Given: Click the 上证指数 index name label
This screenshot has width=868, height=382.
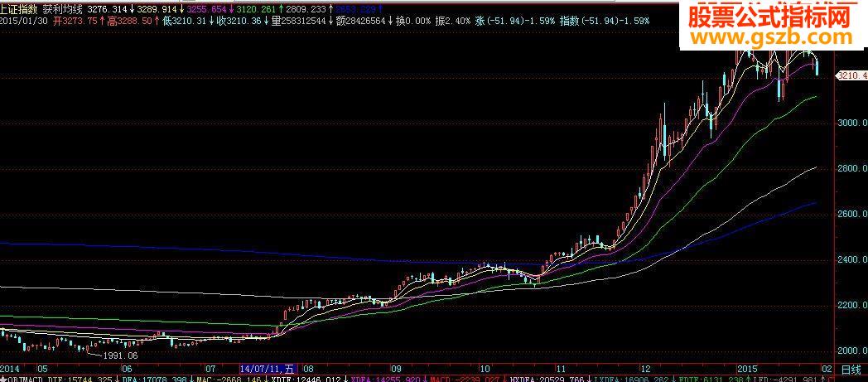Looking at the screenshot, I should pyautogui.click(x=19, y=9).
